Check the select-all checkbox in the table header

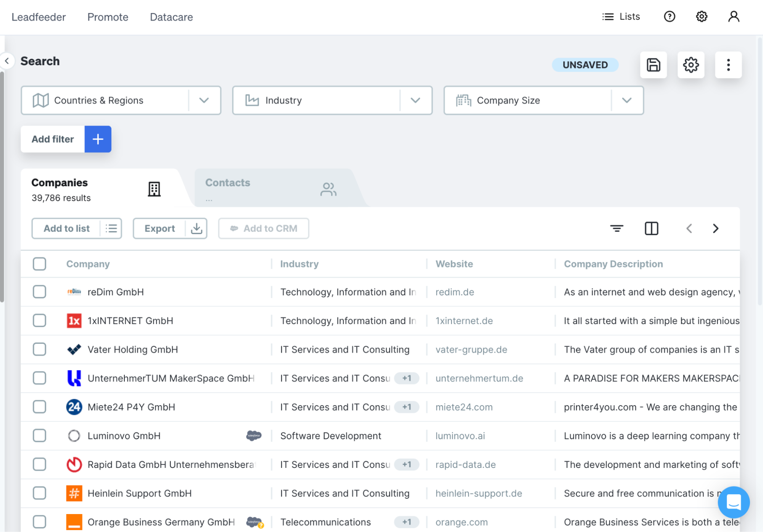pyautogui.click(x=39, y=264)
